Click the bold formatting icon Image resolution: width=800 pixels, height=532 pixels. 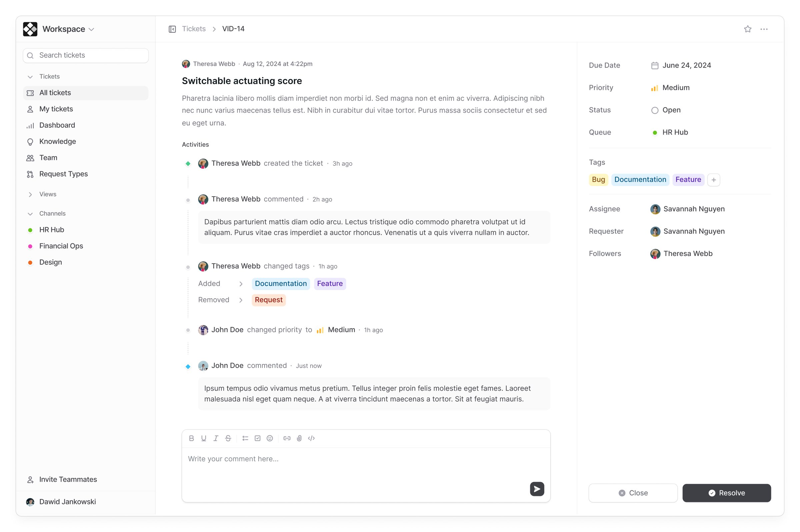click(191, 438)
